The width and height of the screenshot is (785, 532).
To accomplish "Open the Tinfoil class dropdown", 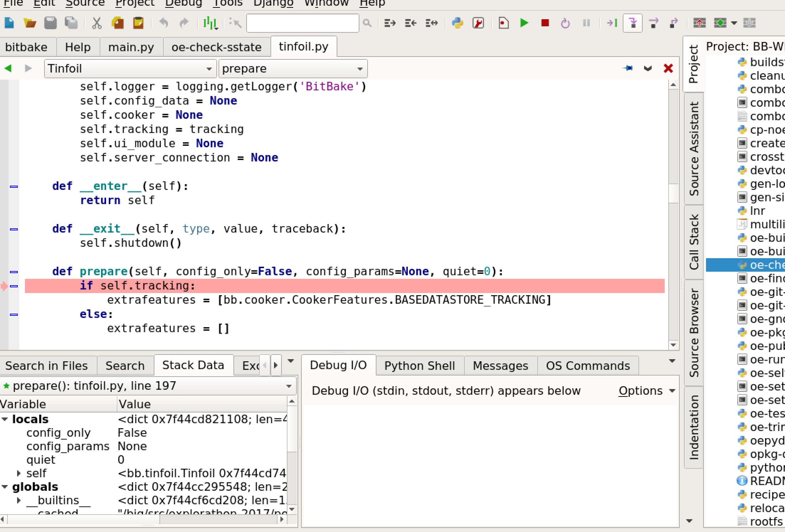I will 130,69.
